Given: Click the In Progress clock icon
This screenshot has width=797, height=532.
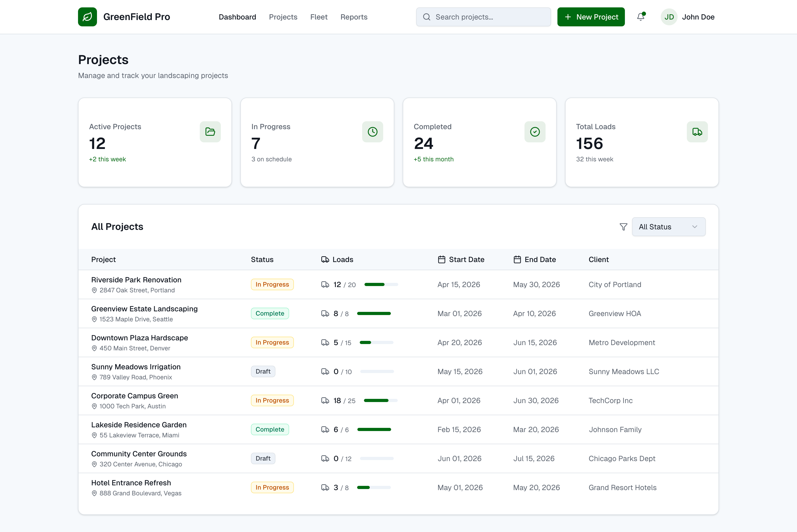Looking at the screenshot, I should (x=372, y=132).
